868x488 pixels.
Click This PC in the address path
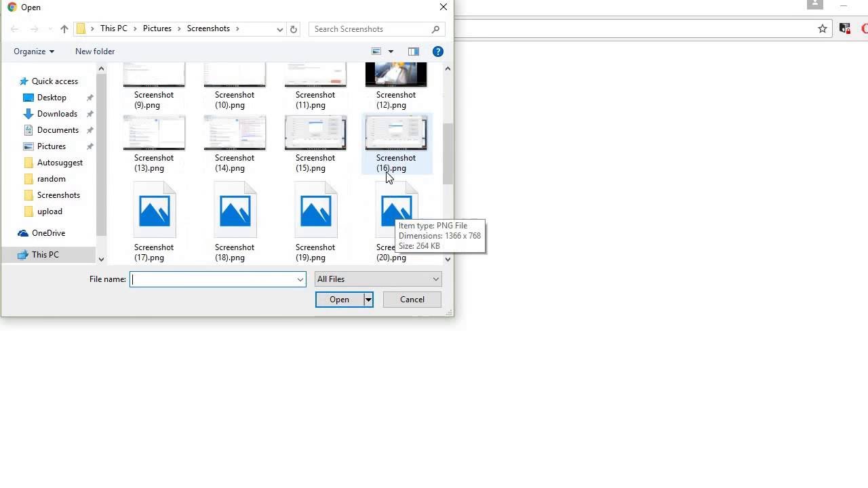pos(114,28)
